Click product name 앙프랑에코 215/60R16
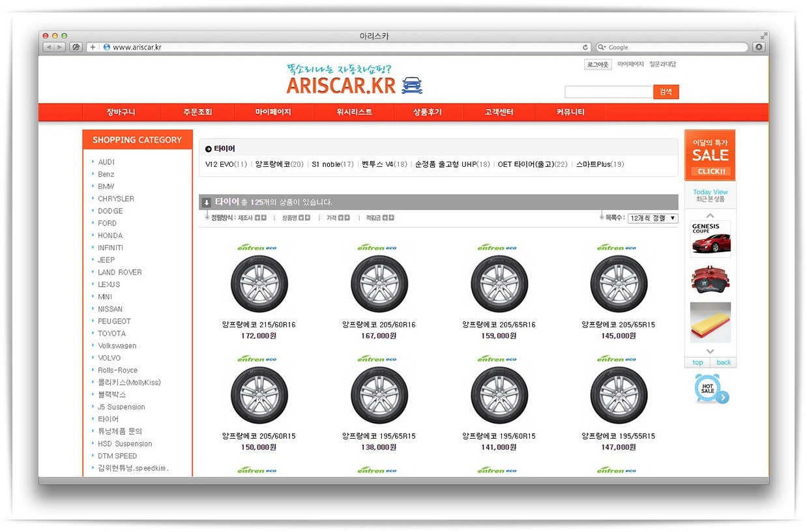807x532 pixels. click(259, 325)
